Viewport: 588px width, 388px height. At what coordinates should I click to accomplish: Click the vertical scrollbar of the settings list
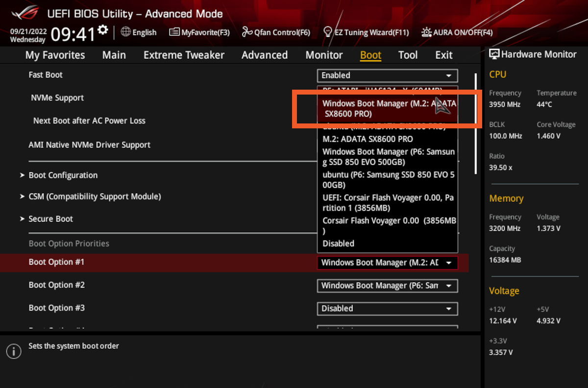[x=475, y=122]
